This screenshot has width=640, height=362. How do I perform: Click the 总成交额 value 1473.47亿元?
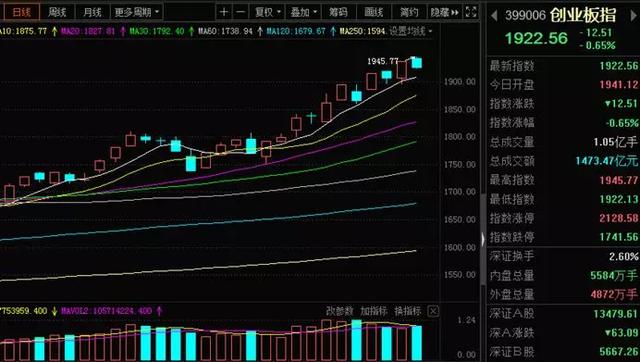607,161
